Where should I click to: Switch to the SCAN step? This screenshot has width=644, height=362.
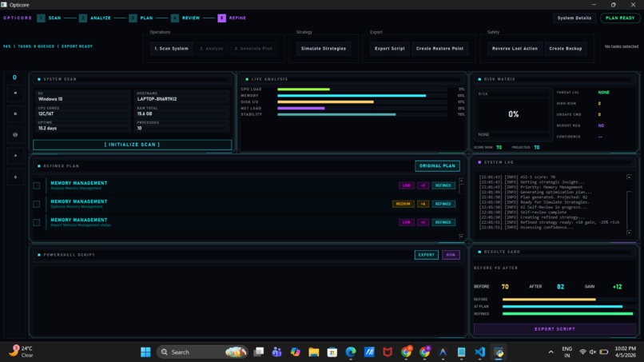click(54, 18)
